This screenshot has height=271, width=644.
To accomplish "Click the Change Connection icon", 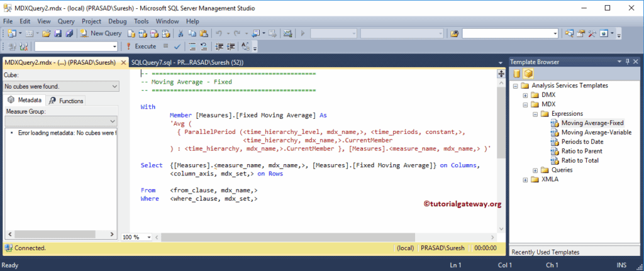I will point(23,47).
